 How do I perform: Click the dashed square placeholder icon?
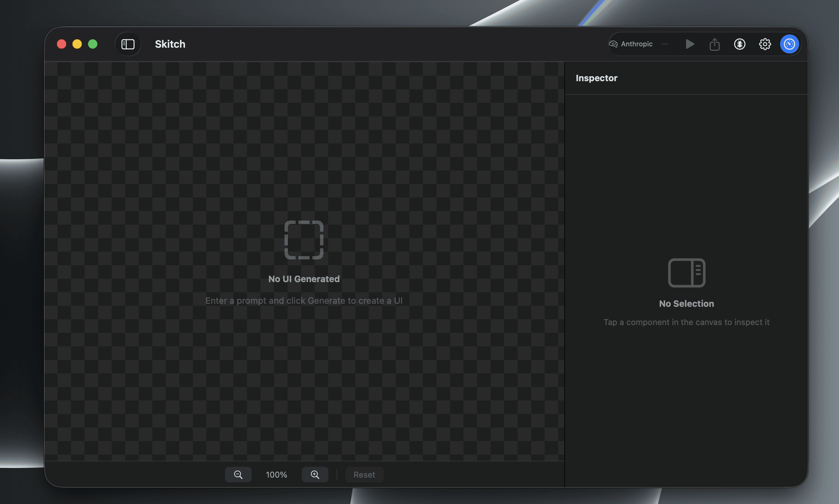click(x=304, y=240)
